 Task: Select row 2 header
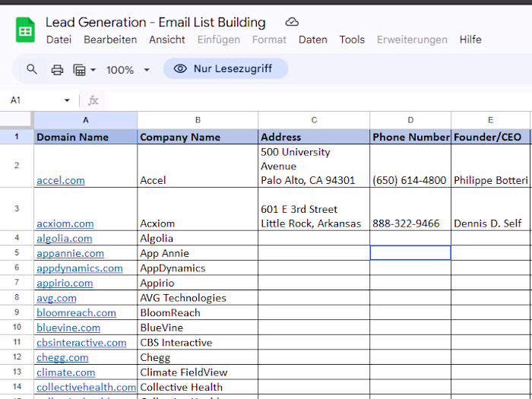tap(17, 166)
